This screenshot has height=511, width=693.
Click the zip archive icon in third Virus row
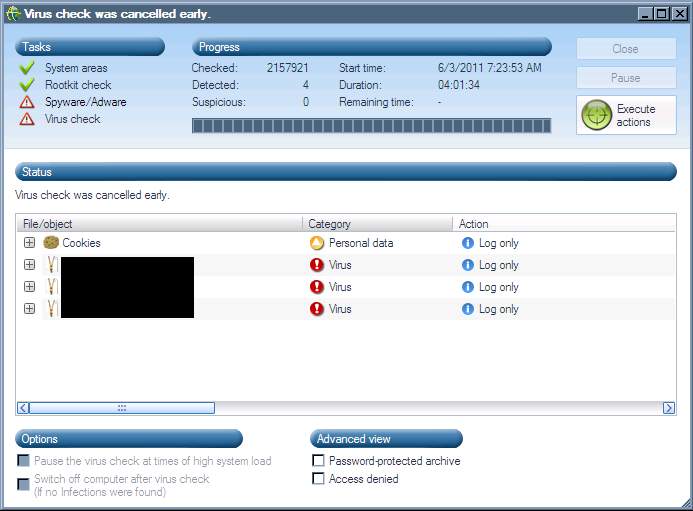pos(52,309)
